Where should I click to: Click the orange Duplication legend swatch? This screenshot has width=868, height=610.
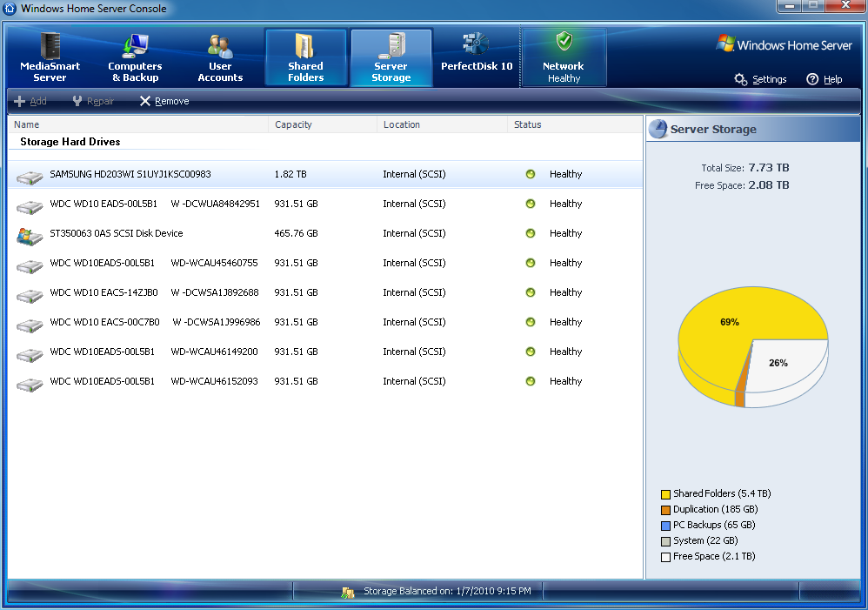coord(665,510)
